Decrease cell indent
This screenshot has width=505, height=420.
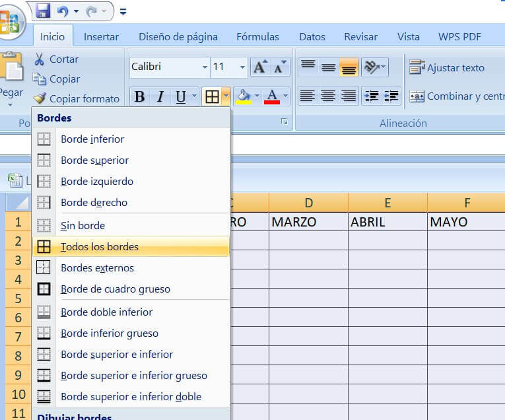pyautogui.click(x=372, y=96)
